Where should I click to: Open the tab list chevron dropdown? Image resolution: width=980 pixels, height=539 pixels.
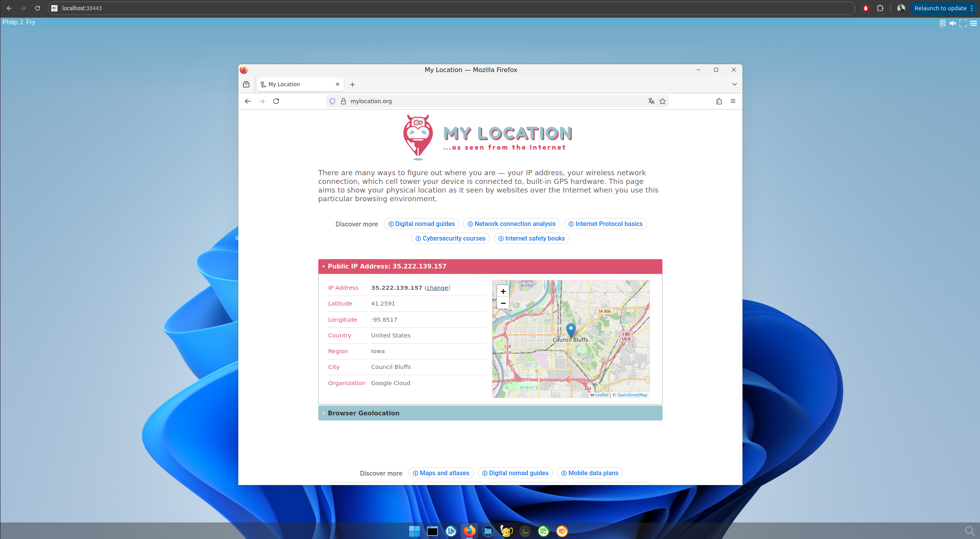coord(734,84)
